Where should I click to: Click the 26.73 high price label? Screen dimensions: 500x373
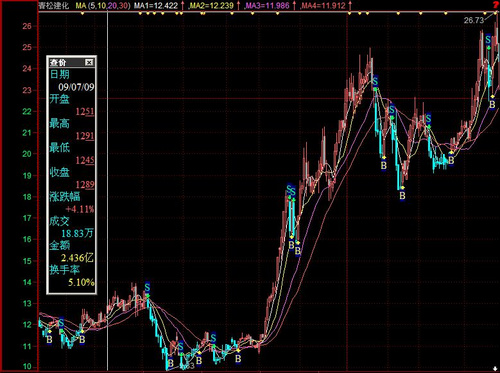coord(474,20)
